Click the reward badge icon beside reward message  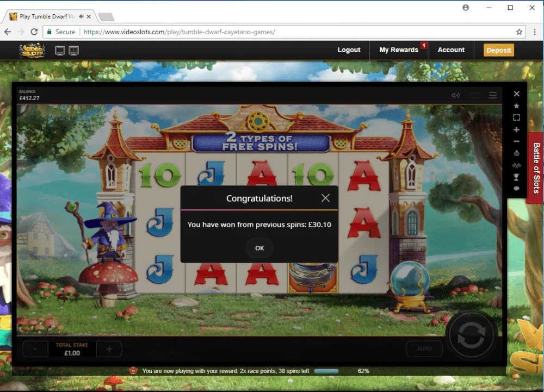[133, 371]
